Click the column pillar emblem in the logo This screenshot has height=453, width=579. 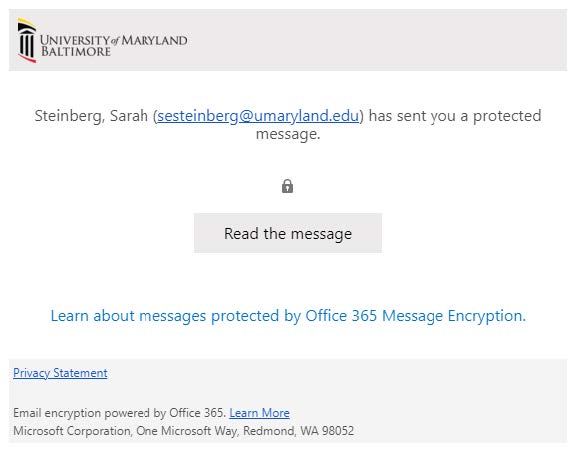pyautogui.click(x=27, y=41)
